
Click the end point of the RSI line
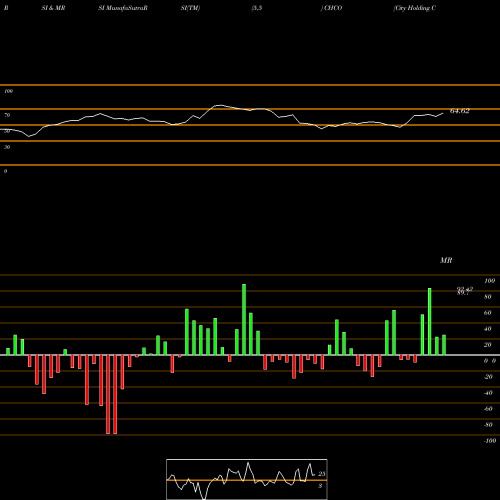pyautogui.click(x=443, y=113)
